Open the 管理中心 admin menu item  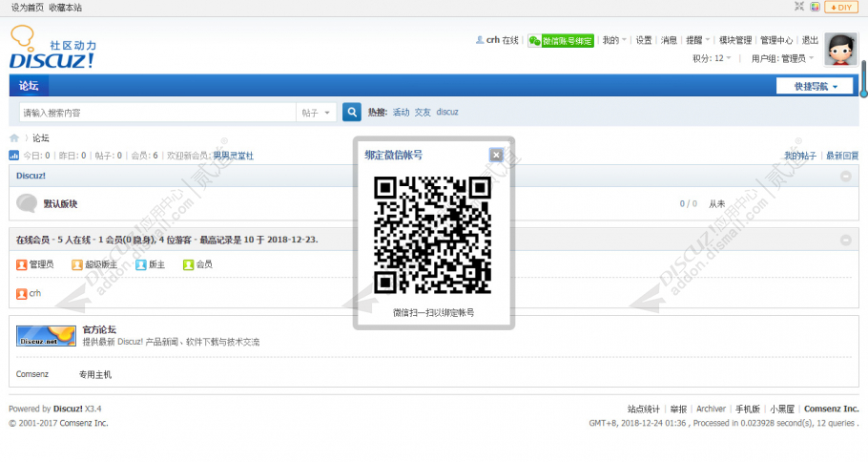pos(776,40)
